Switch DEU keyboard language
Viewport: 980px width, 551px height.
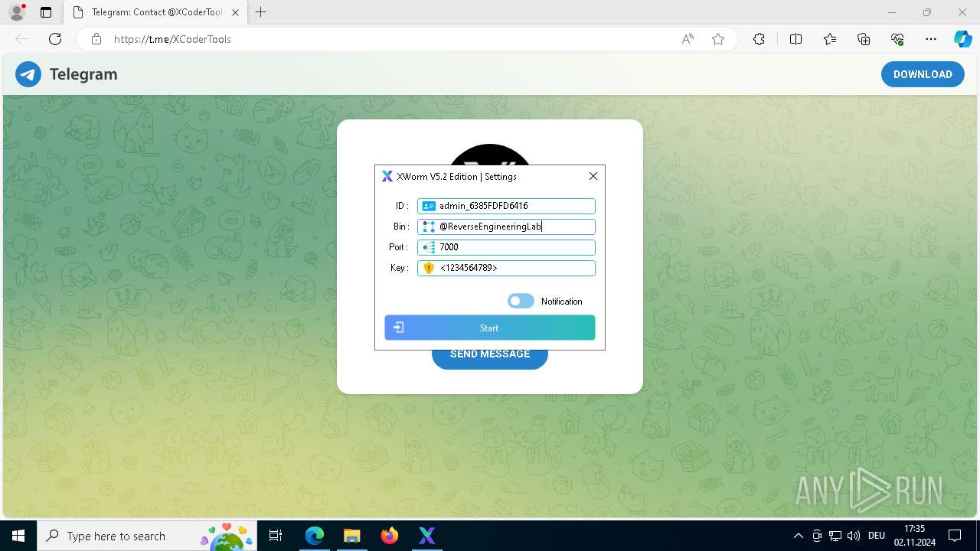(x=877, y=536)
